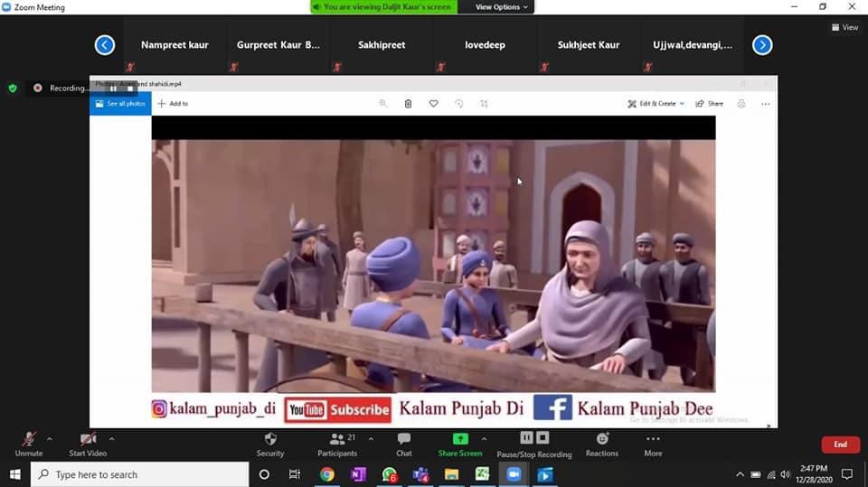
Task: Click the delete trash icon in Photos
Action: [408, 104]
